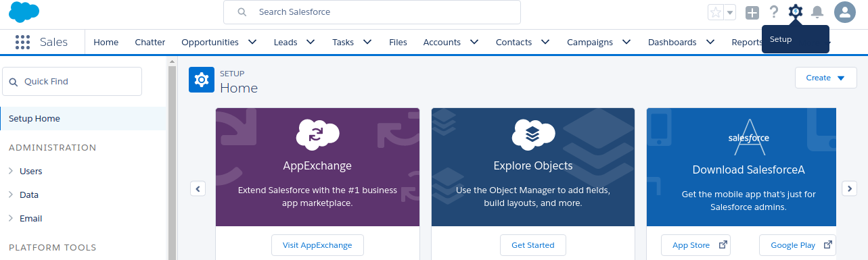Open the Help question mark icon
This screenshot has width=868, height=260.
[x=774, y=12]
